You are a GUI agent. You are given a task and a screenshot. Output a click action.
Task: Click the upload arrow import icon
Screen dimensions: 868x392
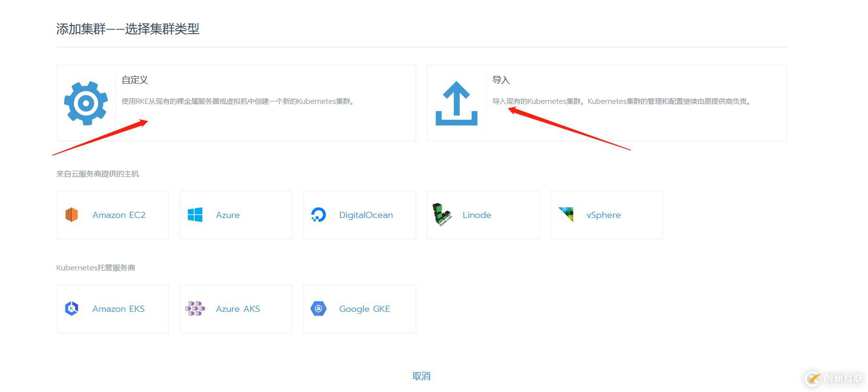coord(456,103)
